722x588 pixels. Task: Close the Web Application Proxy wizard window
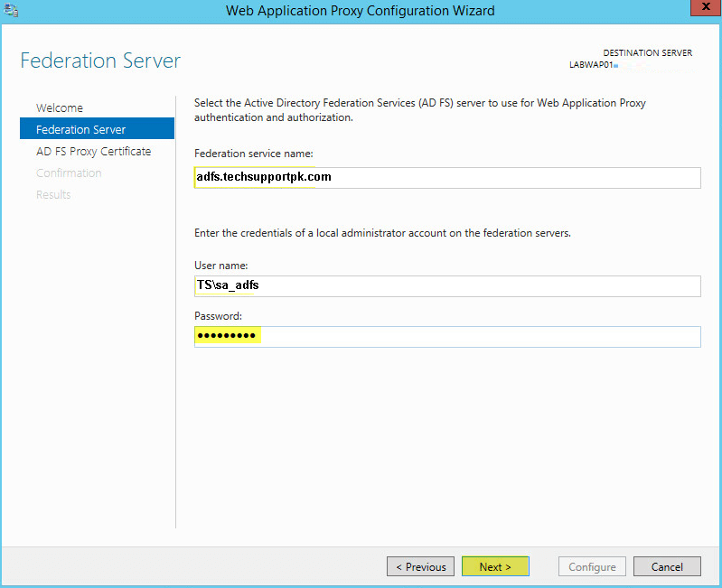(700, 9)
